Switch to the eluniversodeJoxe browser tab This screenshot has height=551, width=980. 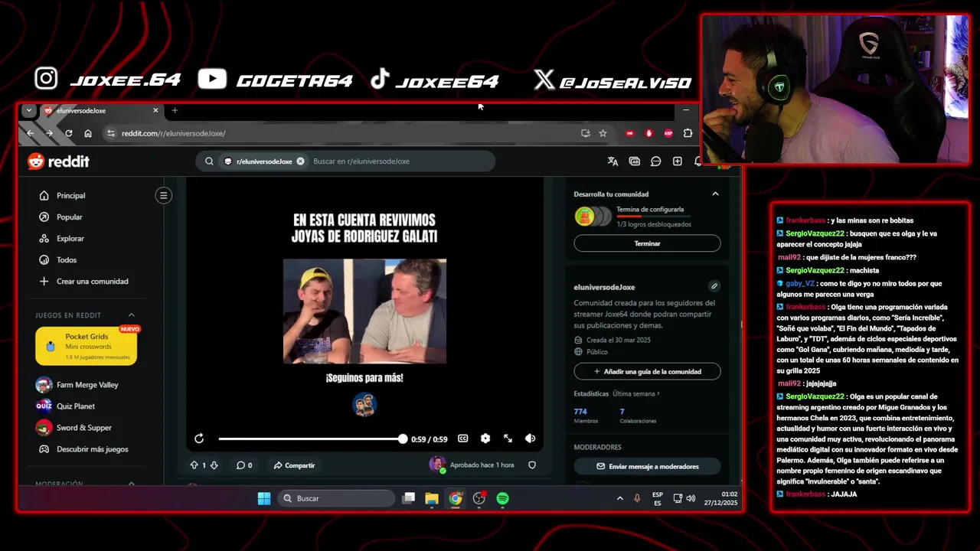pos(100,110)
